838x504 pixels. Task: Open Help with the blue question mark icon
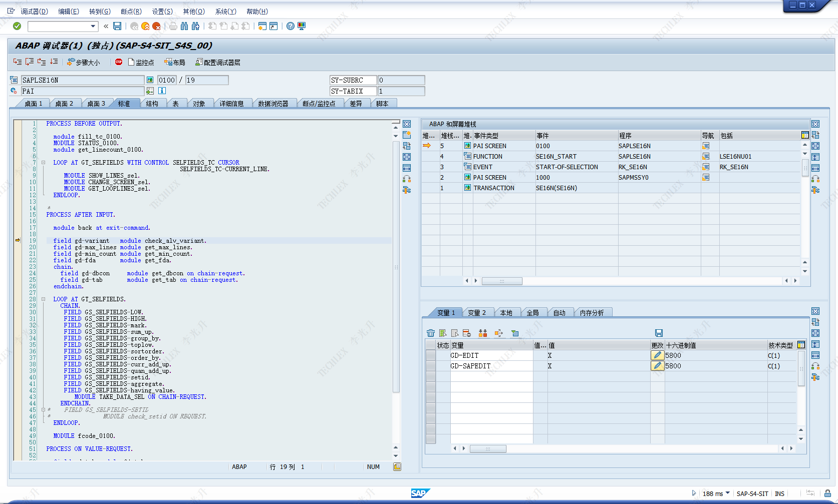pos(291,26)
